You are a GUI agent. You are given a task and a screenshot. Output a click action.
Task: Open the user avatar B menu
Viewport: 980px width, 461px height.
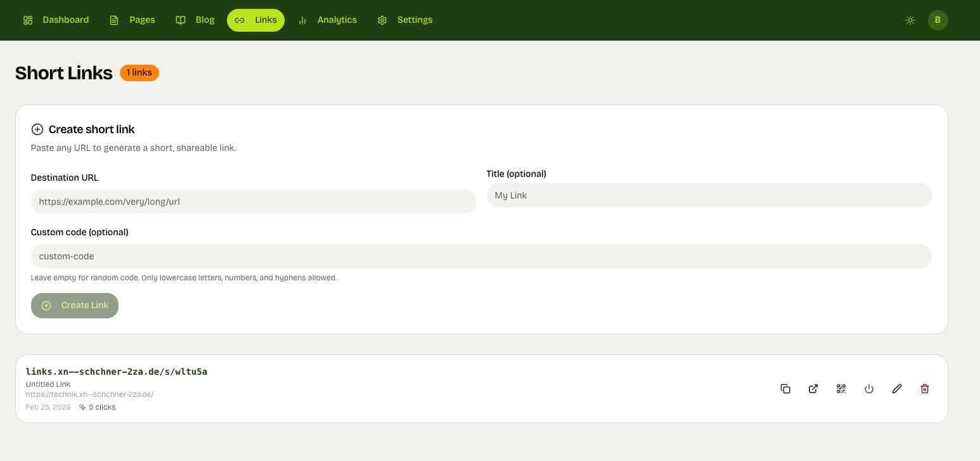938,20
